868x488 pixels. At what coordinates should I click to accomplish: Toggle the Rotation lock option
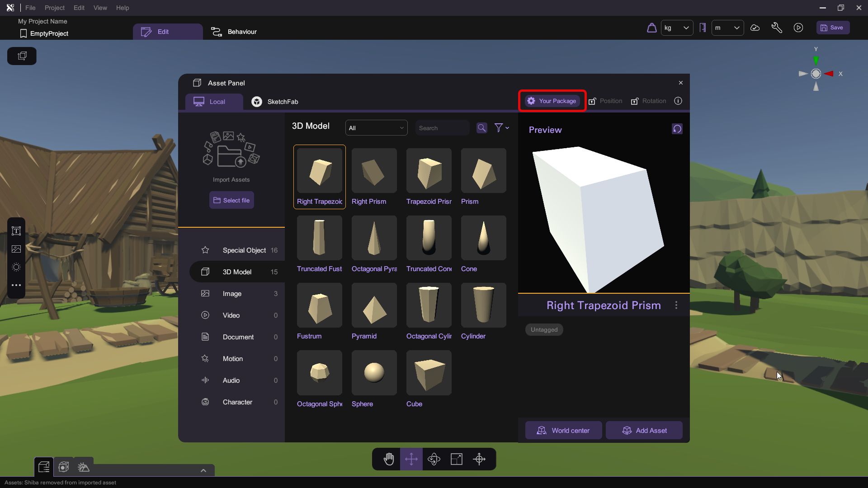[648, 101]
